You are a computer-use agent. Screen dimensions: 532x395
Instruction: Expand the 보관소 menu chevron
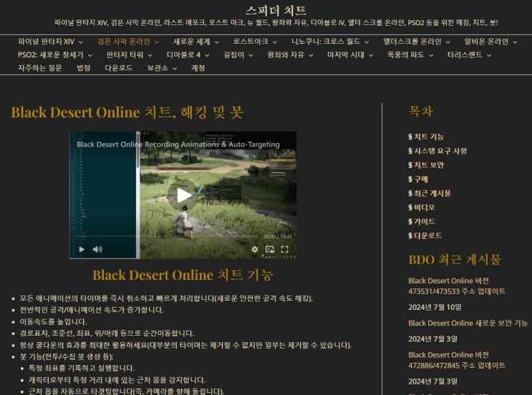[x=175, y=69]
